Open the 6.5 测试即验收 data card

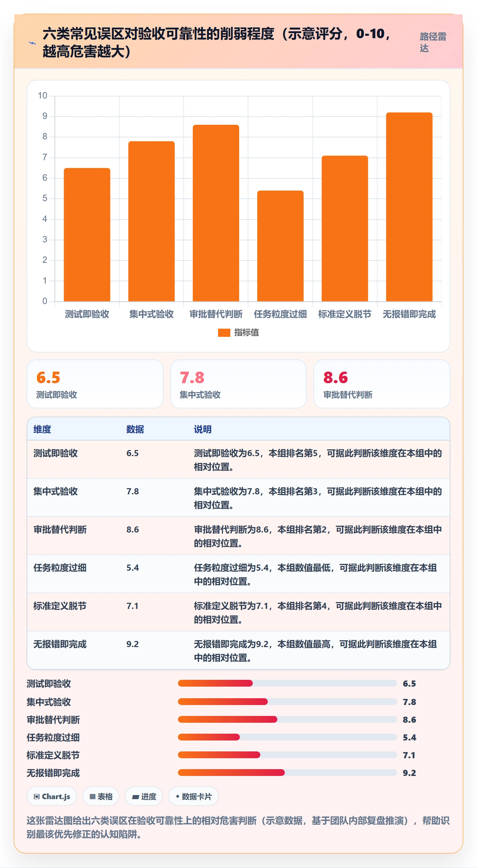coord(95,384)
